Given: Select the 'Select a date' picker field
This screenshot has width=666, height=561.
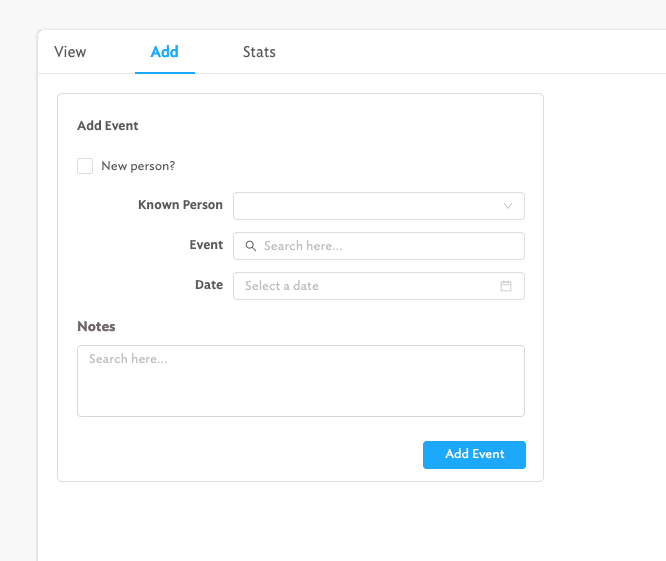Looking at the screenshot, I should pos(379,286).
